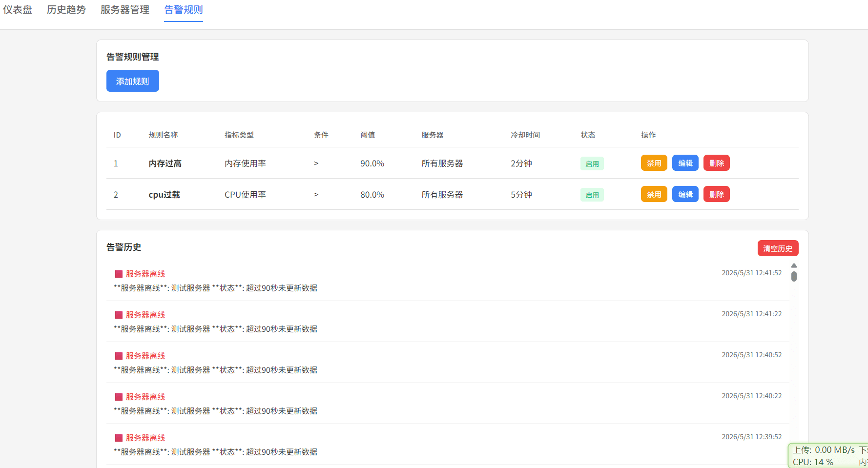Switch to the 历史趋势 tab

66,10
